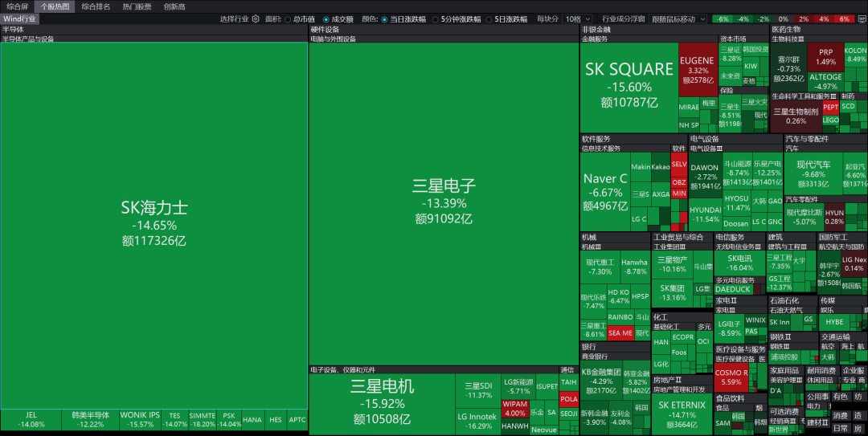Screen dimensions: 868x436
Task: Select the Naver C tile
Action: pyautogui.click(x=605, y=192)
